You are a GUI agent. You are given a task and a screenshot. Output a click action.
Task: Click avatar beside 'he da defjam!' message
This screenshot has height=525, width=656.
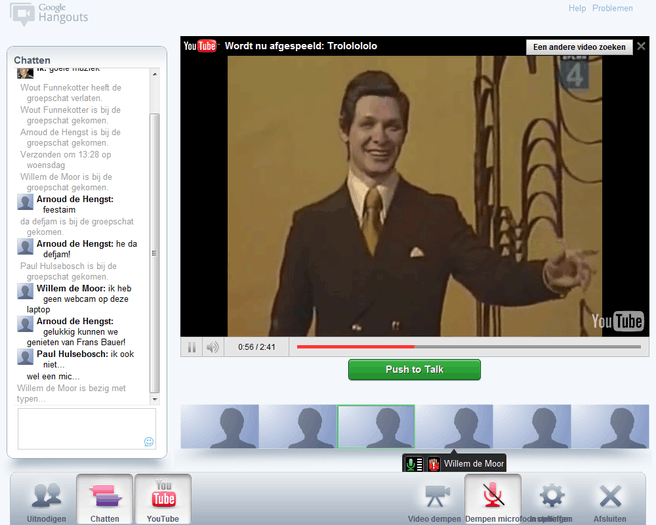[x=25, y=247]
